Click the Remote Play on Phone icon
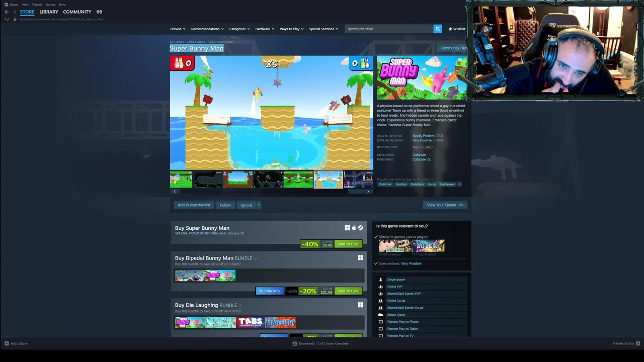 380,322
